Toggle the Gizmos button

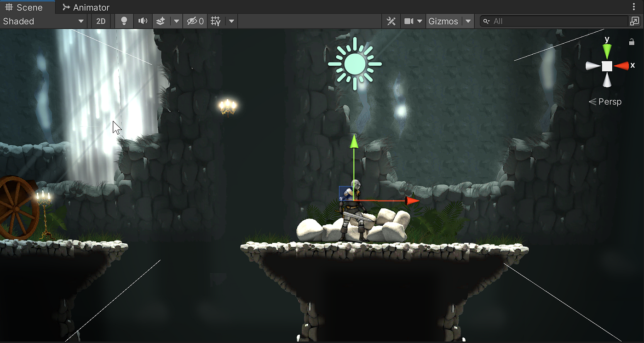point(443,21)
